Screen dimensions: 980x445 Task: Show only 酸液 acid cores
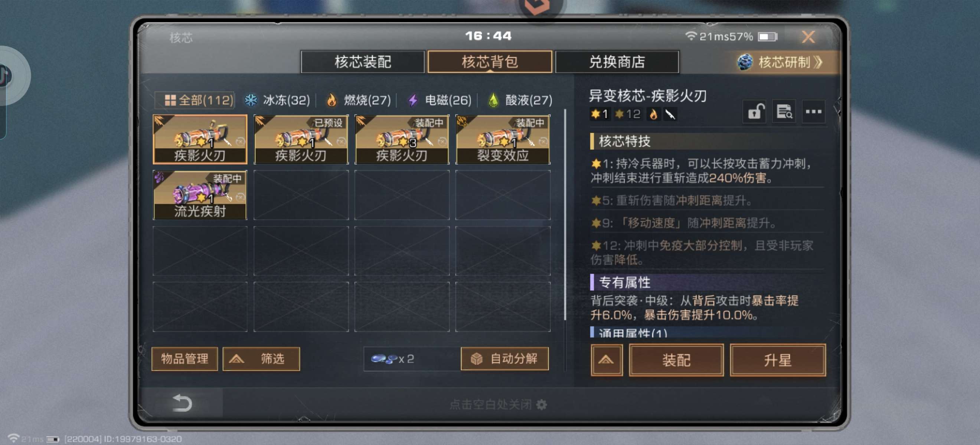tap(520, 100)
